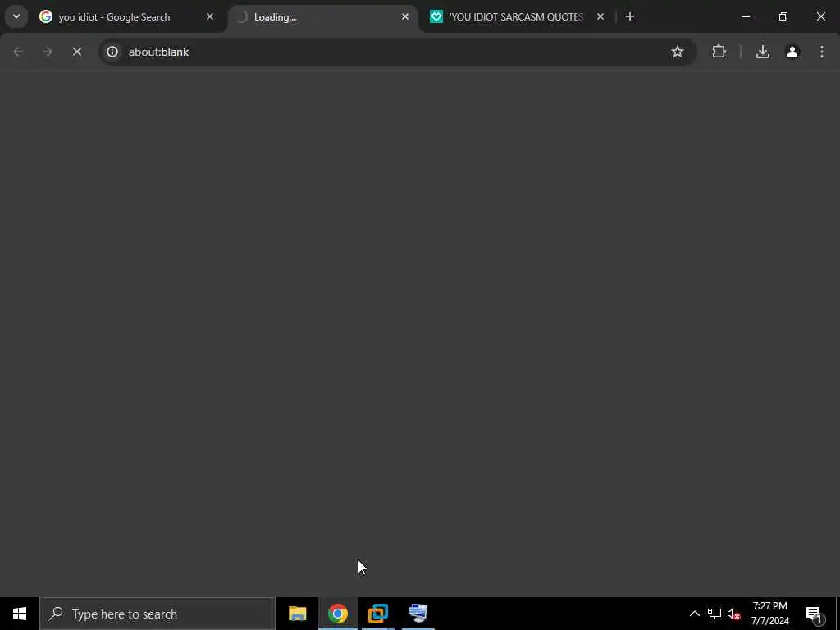This screenshot has height=630, width=840.
Task: Click the teal favicon on SARCASM QUOTES tab
Action: coord(436,17)
